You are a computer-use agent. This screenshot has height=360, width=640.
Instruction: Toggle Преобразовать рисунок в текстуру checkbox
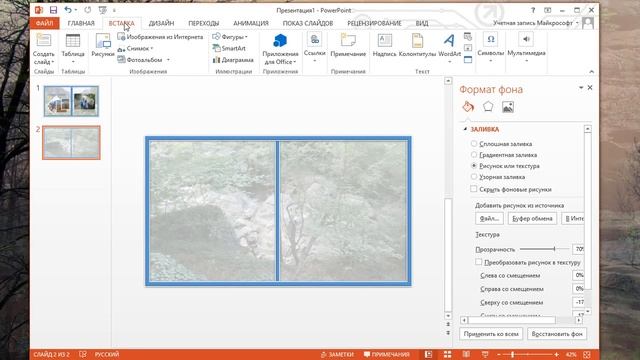479,262
